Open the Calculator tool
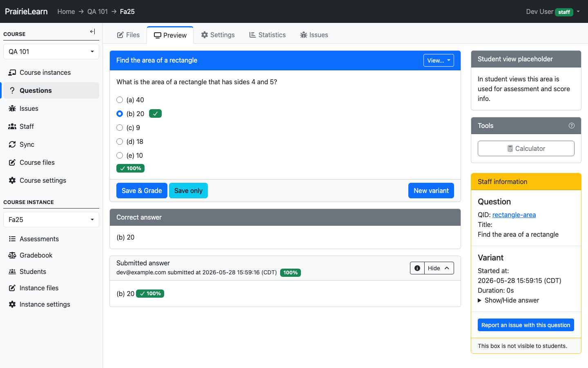The height and width of the screenshot is (368, 588). 526,148
